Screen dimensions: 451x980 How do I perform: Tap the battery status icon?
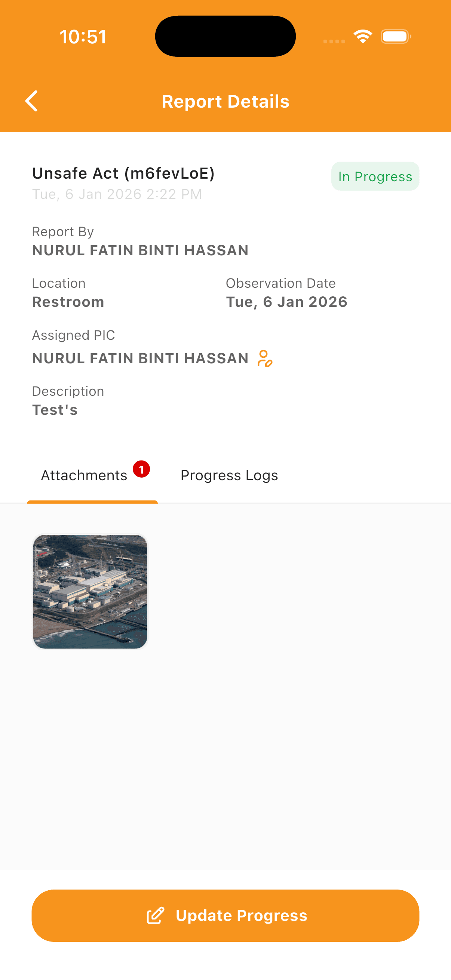(x=395, y=37)
